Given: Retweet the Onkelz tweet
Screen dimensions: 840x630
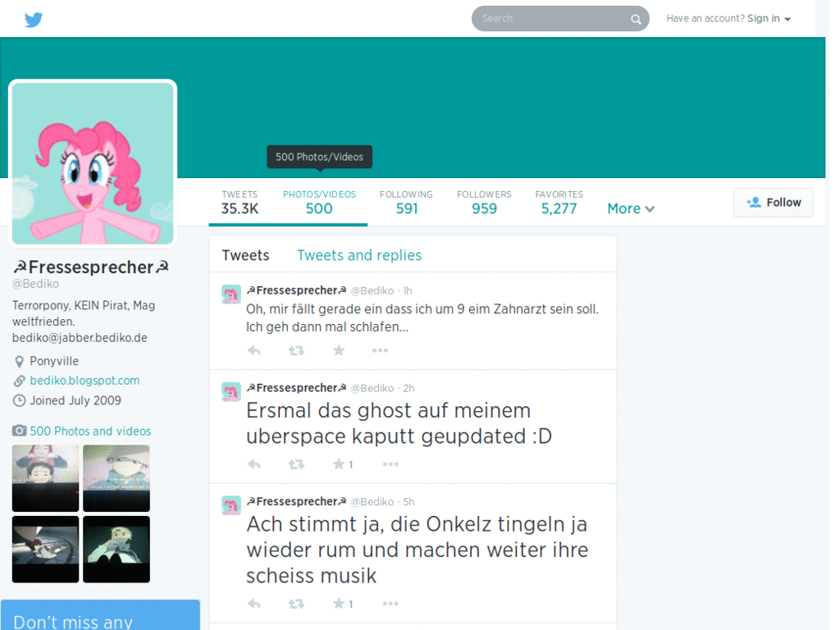Looking at the screenshot, I should click(296, 604).
